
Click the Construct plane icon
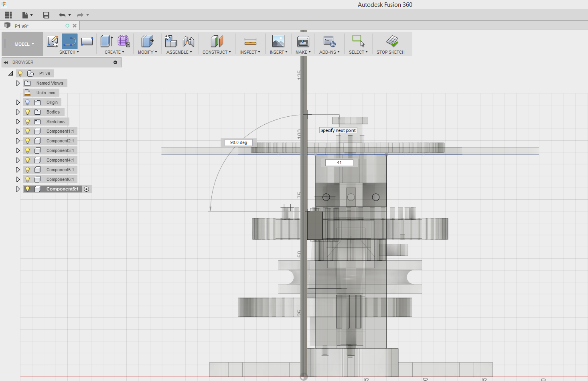pos(217,41)
